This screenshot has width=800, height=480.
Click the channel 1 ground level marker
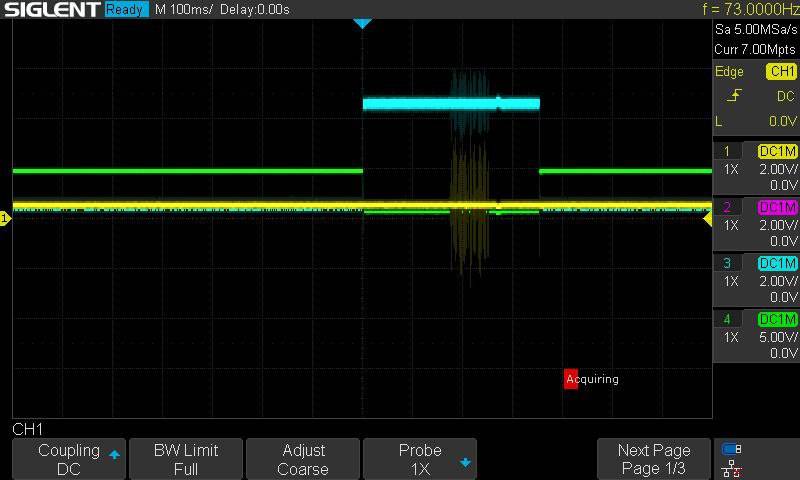pyautogui.click(x=5, y=219)
